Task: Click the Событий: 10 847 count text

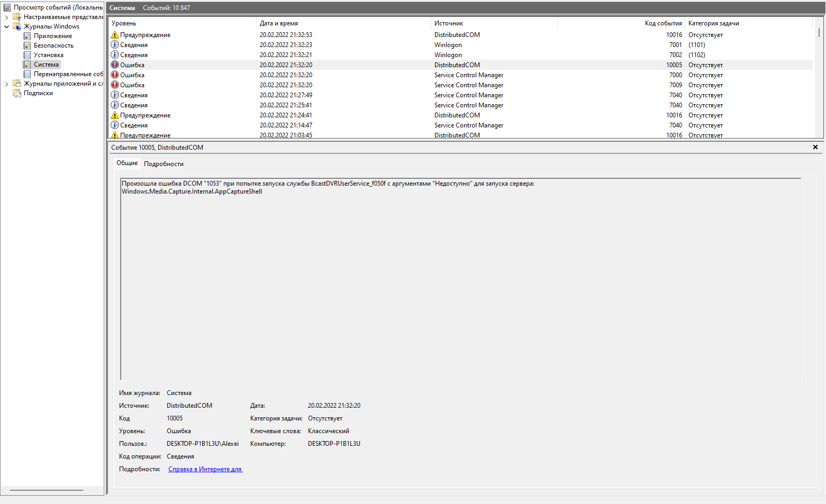Action: [x=166, y=8]
